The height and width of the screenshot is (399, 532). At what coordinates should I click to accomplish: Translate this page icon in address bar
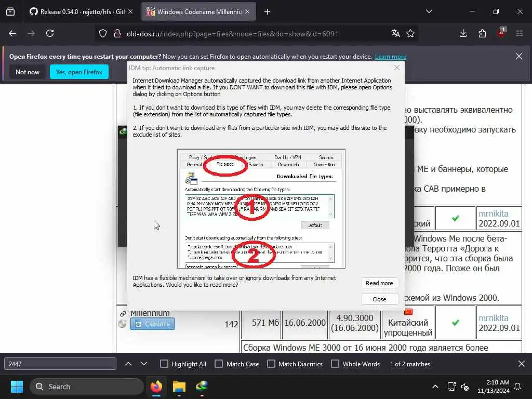pos(395,33)
